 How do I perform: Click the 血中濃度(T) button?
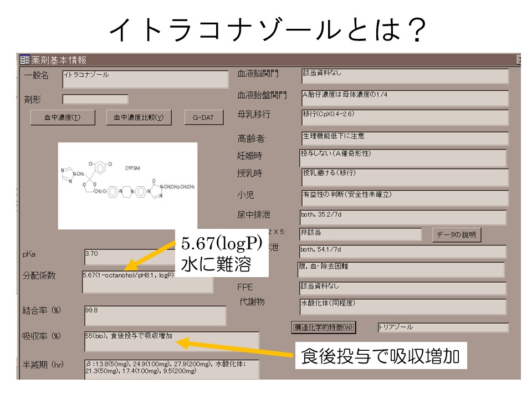(x=62, y=117)
